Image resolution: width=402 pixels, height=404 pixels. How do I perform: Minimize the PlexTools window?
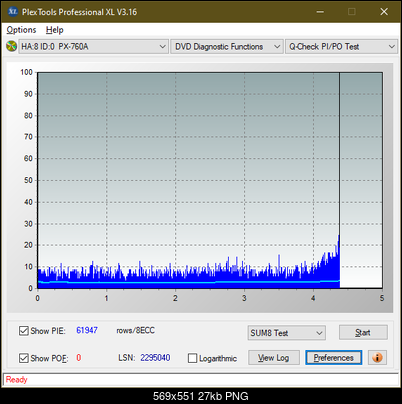(x=320, y=12)
